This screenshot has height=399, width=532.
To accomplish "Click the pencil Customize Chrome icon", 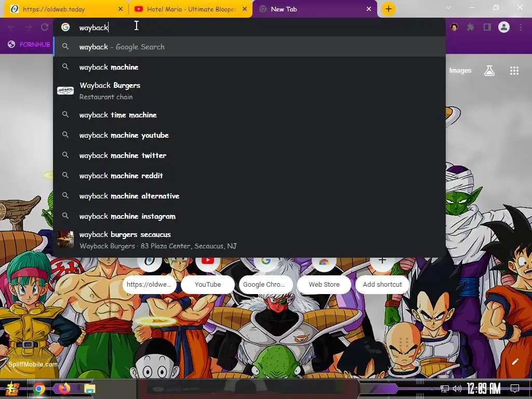I will coord(515,362).
